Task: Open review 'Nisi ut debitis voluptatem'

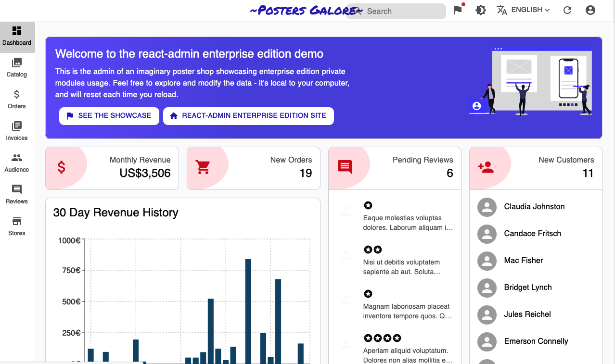Action: [395, 261]
